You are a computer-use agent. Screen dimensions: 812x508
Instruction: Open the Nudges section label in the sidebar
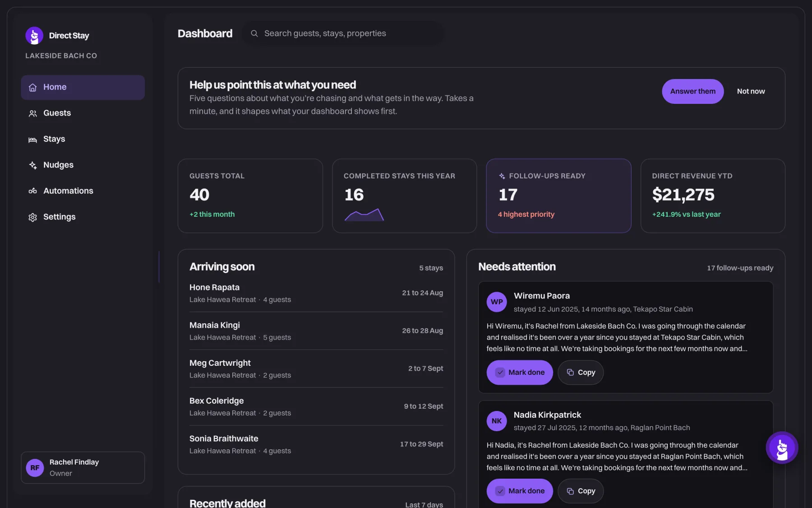pyautogui.click(x=58, y=165)
